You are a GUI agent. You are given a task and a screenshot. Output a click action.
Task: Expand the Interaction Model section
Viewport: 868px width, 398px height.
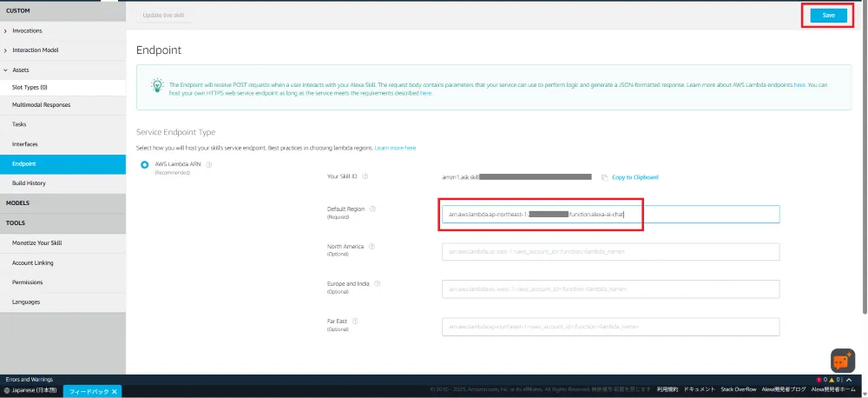point(6,50)
